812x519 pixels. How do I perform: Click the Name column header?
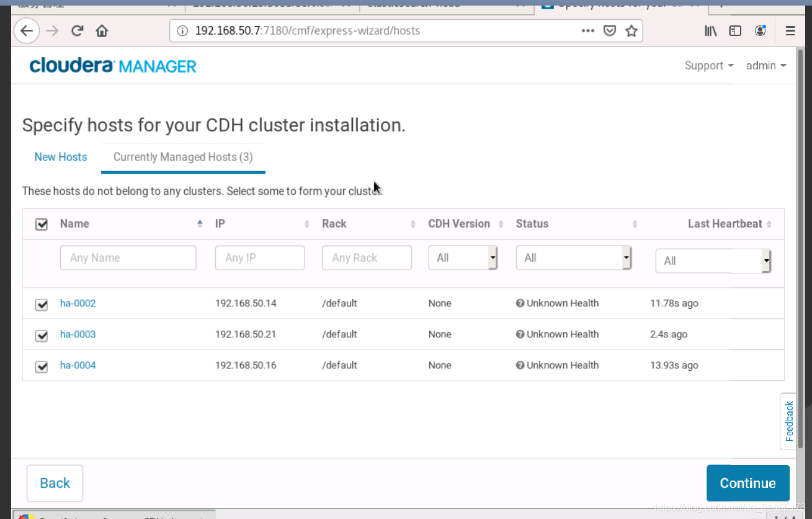click(x=74, y=224)
